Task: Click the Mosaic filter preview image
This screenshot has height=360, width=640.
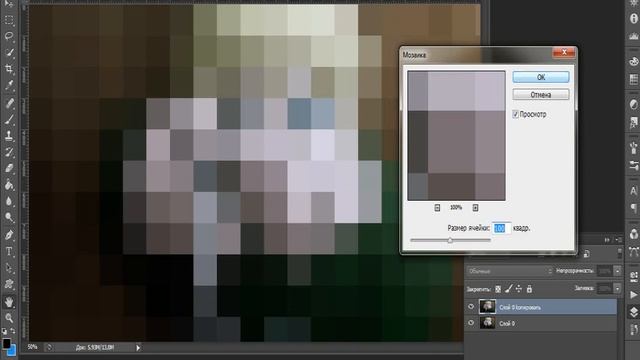Action: coord(456,136)
